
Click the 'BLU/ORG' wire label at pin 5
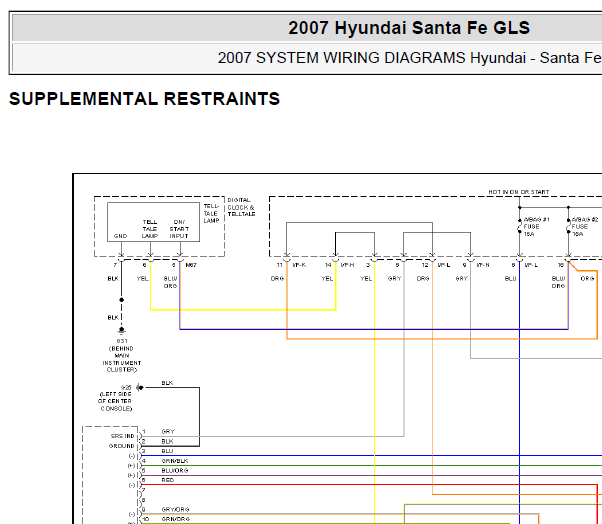click(x=175, y=470)
